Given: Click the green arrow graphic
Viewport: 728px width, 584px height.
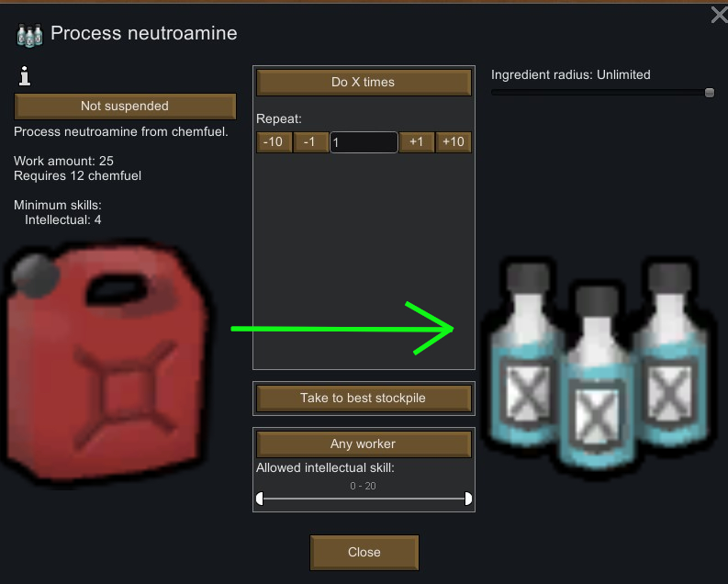Looking at the screenshot, I should click(x=342, y=328).
